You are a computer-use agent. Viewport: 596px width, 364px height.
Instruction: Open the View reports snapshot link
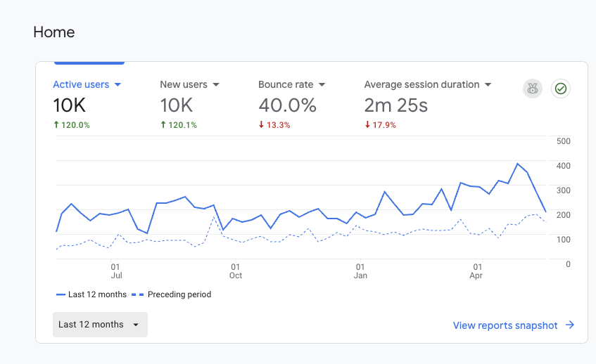coord(505,325)
